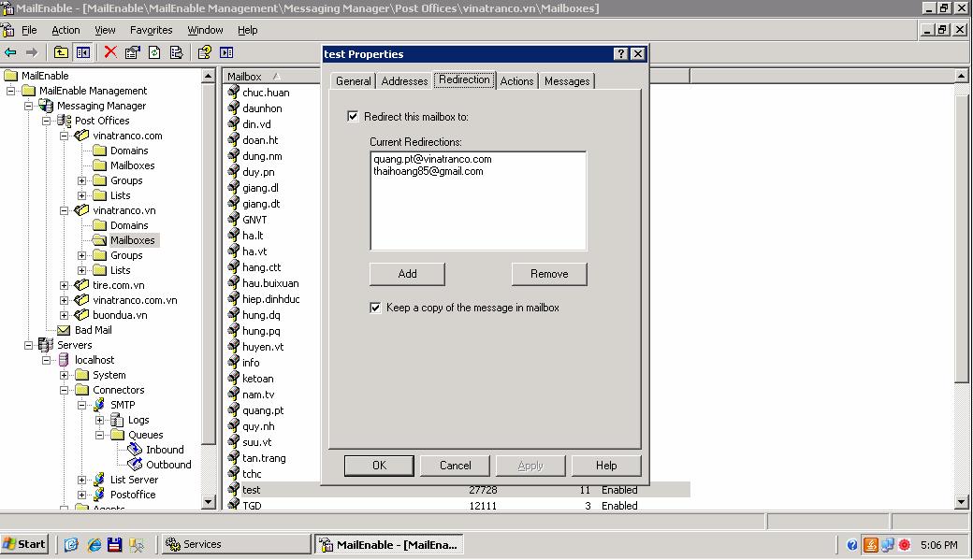The width and height of the screenshot is (973, 560).
Task: Select the hau.buixuan mailbox
Action: pos(270,283)
